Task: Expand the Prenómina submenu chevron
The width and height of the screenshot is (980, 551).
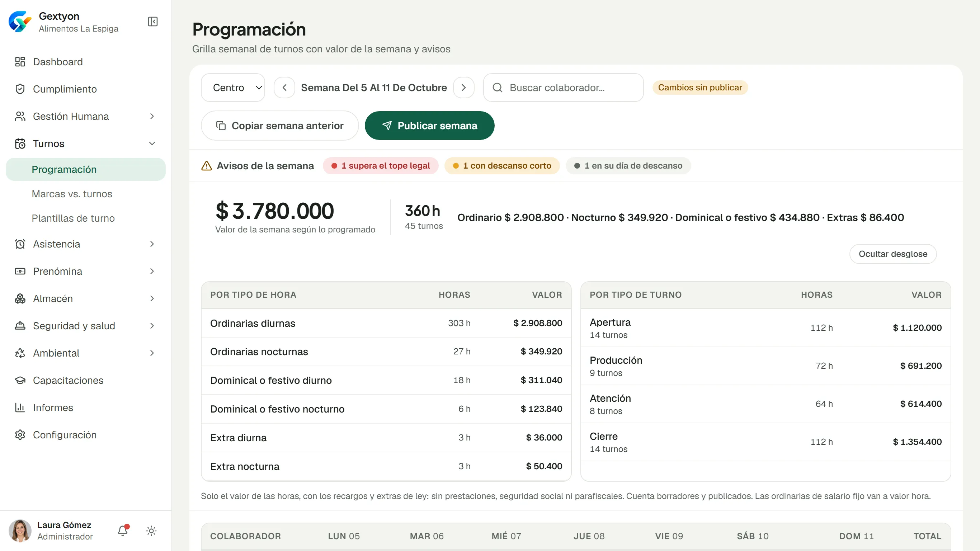Action: point(152,271)
